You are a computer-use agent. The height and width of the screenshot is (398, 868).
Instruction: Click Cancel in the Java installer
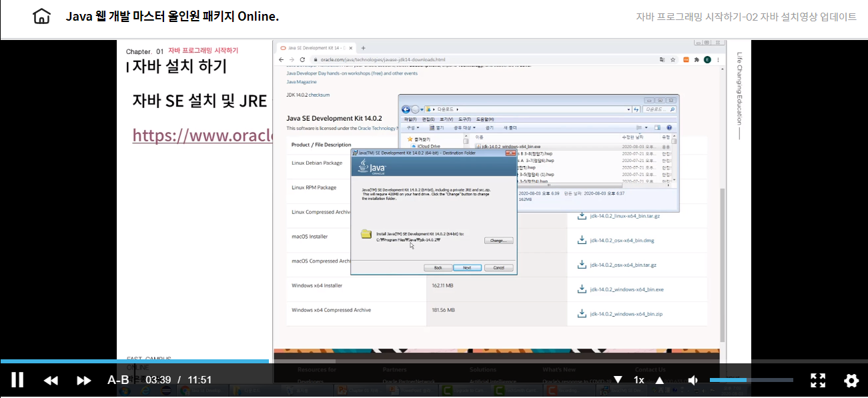coord(499,267)
